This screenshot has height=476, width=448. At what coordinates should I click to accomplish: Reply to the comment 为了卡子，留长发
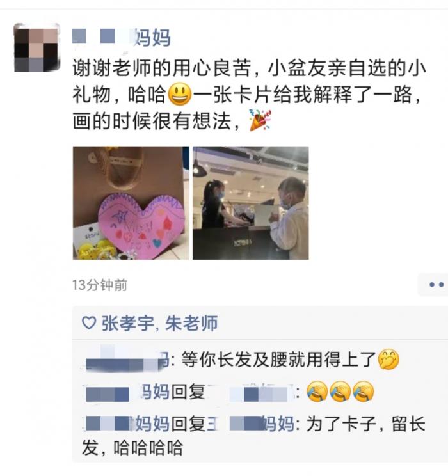[253, 435]
